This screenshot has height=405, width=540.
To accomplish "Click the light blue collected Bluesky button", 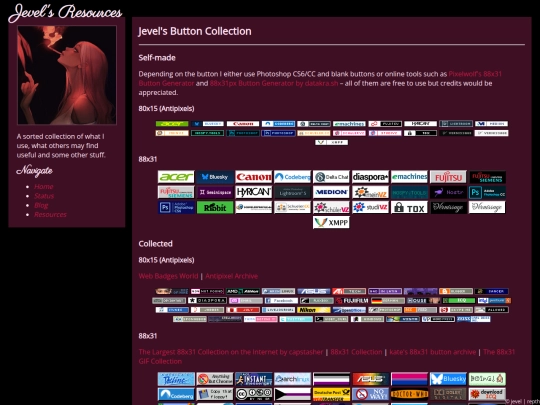I will [448, 379].
